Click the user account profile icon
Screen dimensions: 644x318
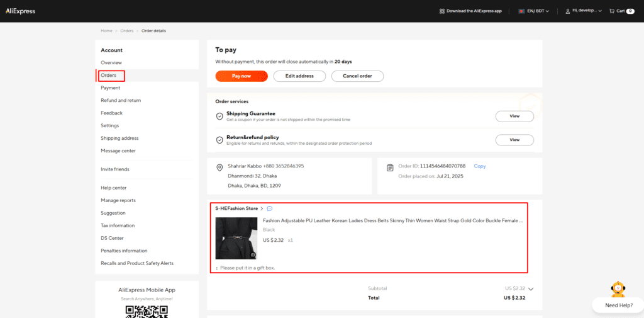tap(568, 11)
